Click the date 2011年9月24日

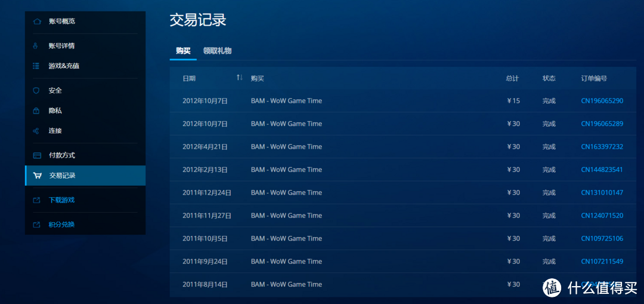[x=205, y=262]
